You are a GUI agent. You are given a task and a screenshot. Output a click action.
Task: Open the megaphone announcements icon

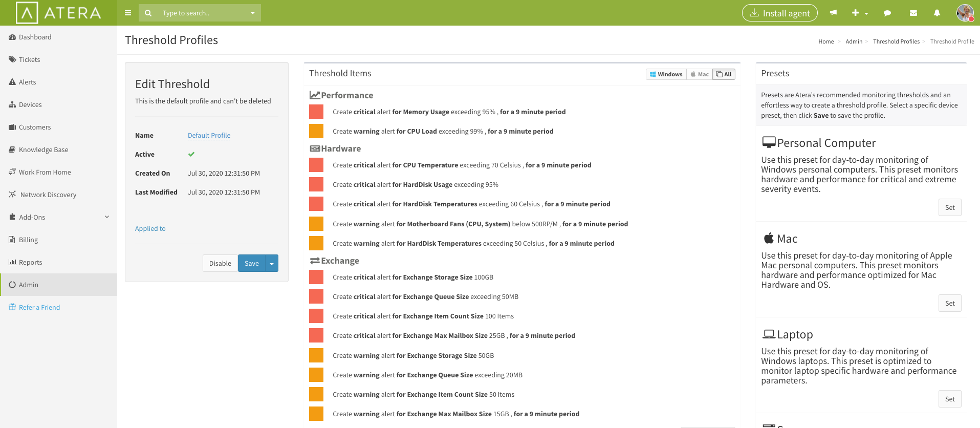coord(833,13)
